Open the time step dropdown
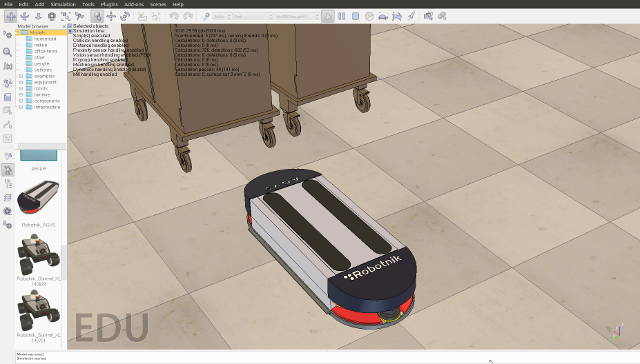This screenshot has width=640, height=364. point(297,16)
